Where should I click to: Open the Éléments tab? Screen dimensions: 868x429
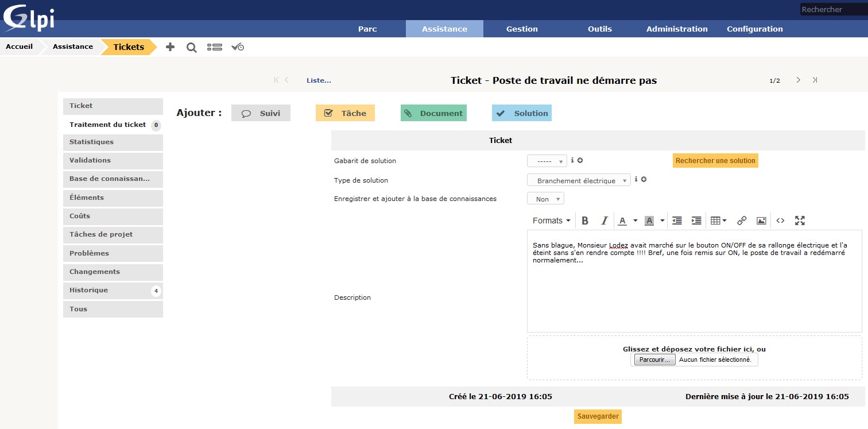pyautogui.click(x=113, y=198)
